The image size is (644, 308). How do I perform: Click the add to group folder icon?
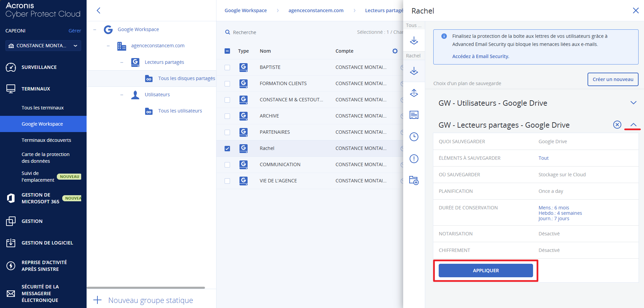tap(414, 180)
